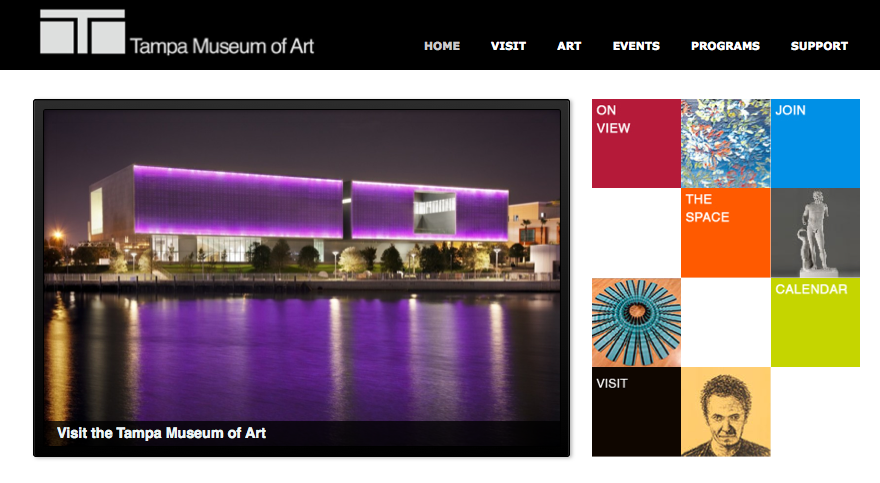Choose SUPPORT in the navigation bar

[x=819, y=46]
